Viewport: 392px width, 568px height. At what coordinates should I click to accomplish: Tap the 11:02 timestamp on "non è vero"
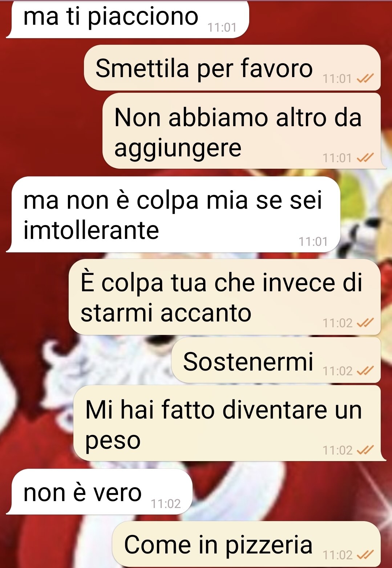166,504
